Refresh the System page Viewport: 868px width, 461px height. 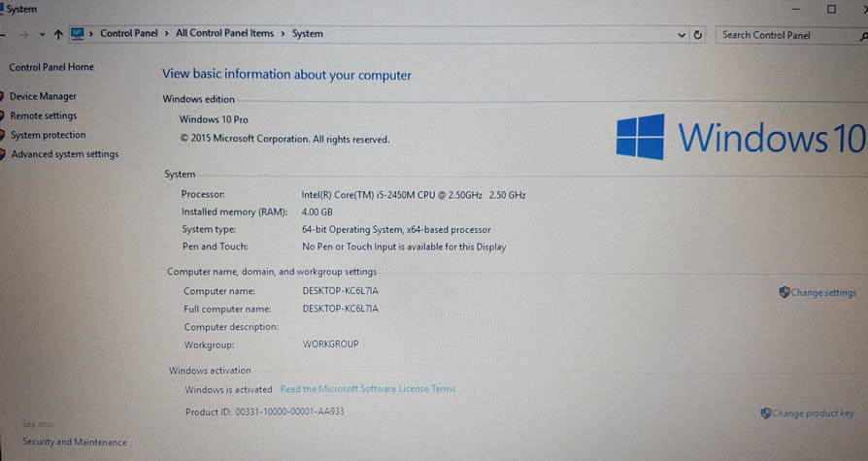click(x=697, y=35)
